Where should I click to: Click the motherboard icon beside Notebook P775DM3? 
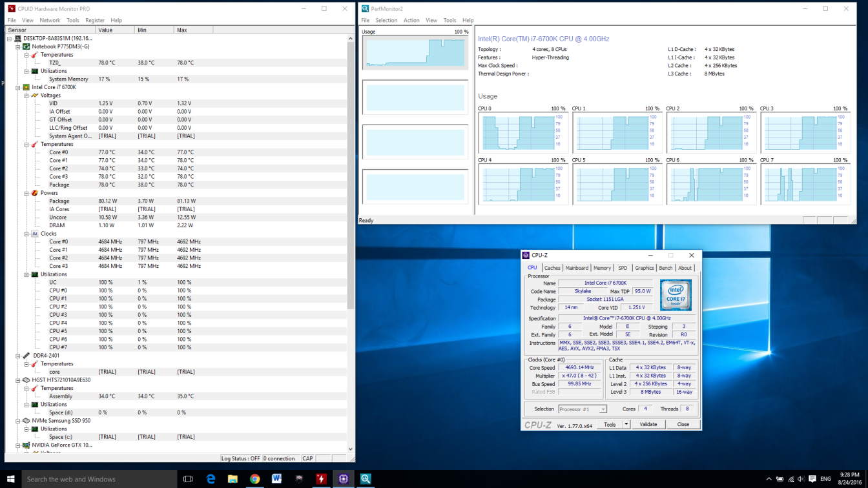(26, 46)
